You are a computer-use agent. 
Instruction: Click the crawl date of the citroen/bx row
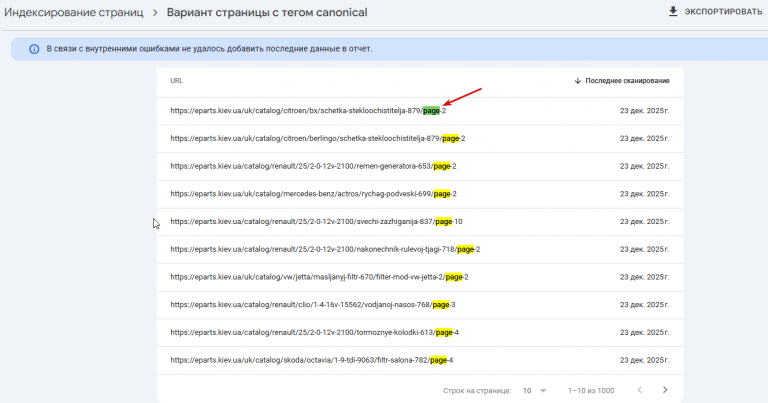point(645,111)
